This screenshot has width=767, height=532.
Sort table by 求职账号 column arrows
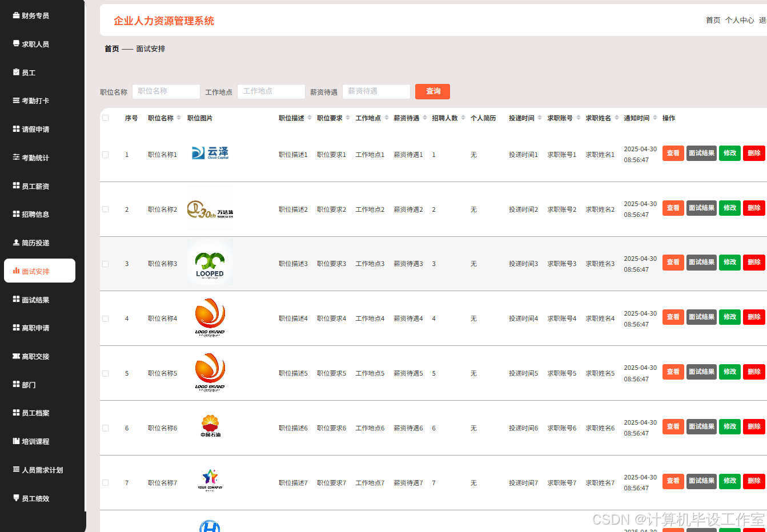click(579, 118)
